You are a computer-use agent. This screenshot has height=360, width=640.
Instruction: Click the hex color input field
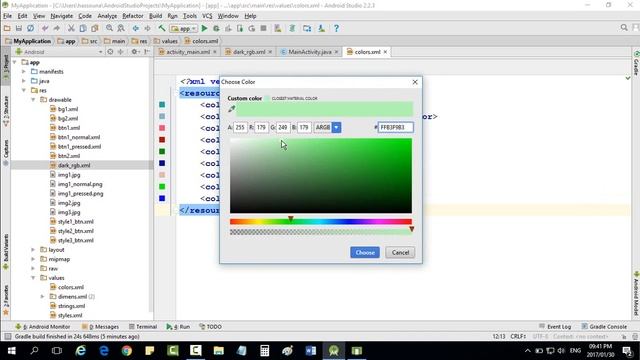[396, 127]
